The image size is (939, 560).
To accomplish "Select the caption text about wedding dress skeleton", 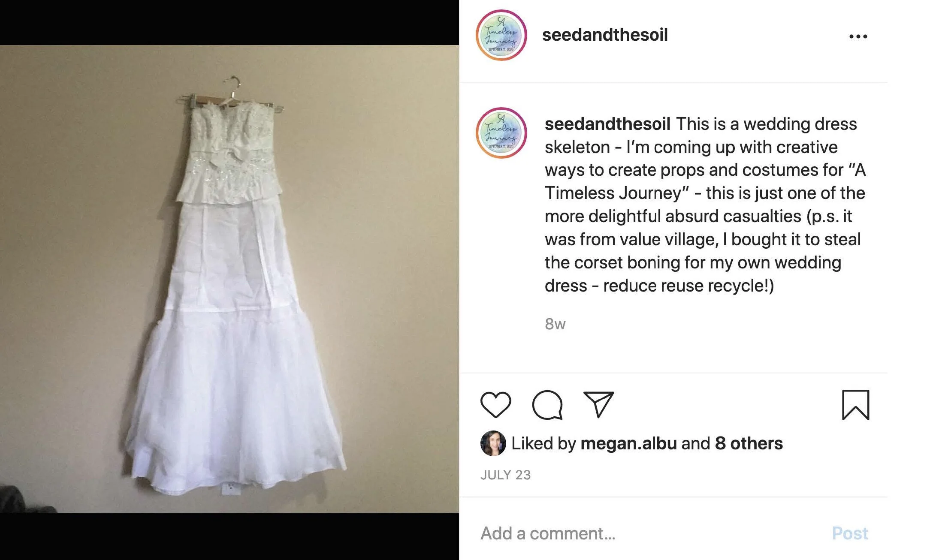I will click(x=705, y=205).
